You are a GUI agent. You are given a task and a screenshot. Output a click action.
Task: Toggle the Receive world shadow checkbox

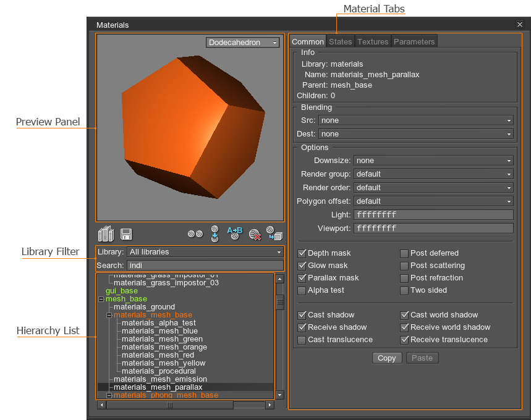(x=404, y=327)
